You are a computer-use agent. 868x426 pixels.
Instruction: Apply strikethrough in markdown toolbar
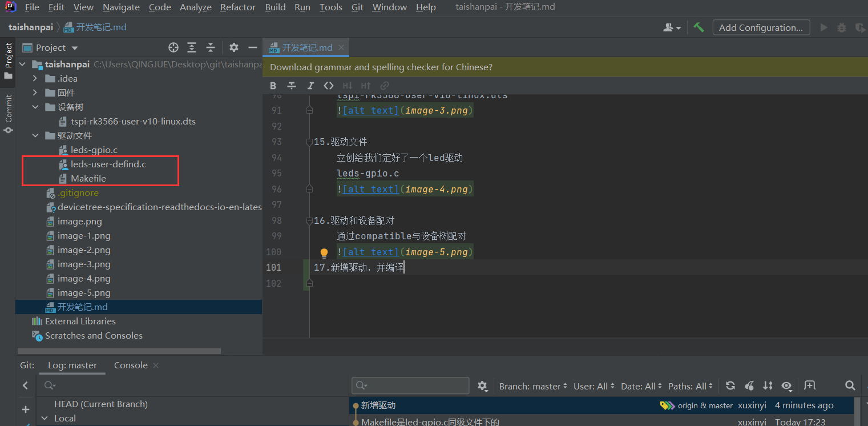coord(292,86)
